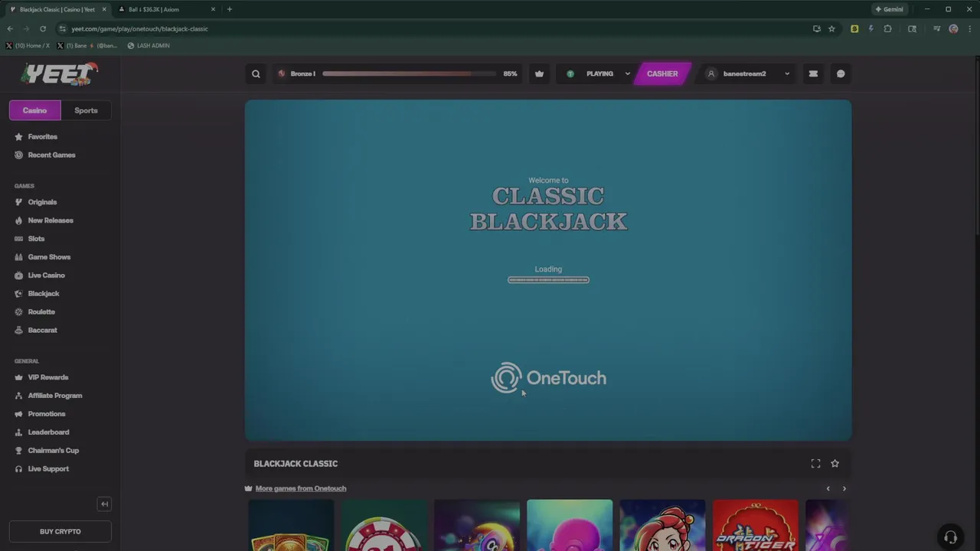The height and width of the screenshot is (551, 980).
Task: Click the Baccarat icon in sidebar
Action: 19,331
